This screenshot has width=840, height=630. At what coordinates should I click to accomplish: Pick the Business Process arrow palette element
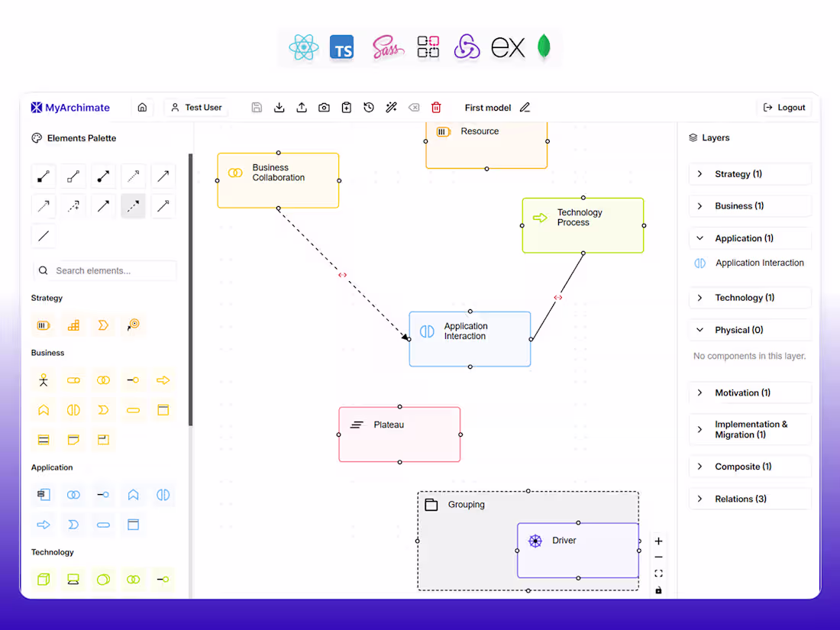pyautogui.click(x=163, y=380)
